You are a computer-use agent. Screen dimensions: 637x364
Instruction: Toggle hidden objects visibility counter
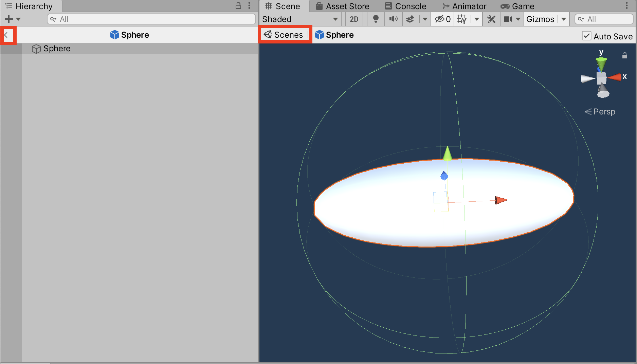coord(443,19)
